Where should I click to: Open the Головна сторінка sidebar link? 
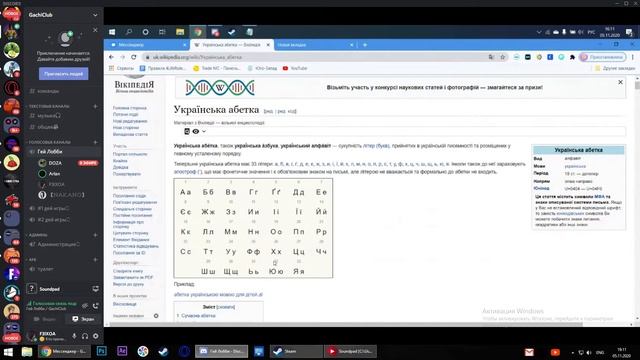coord(130,108)
